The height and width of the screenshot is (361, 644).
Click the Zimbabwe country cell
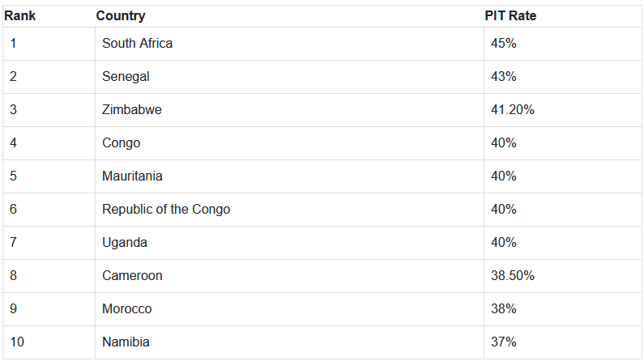(131, 109)
